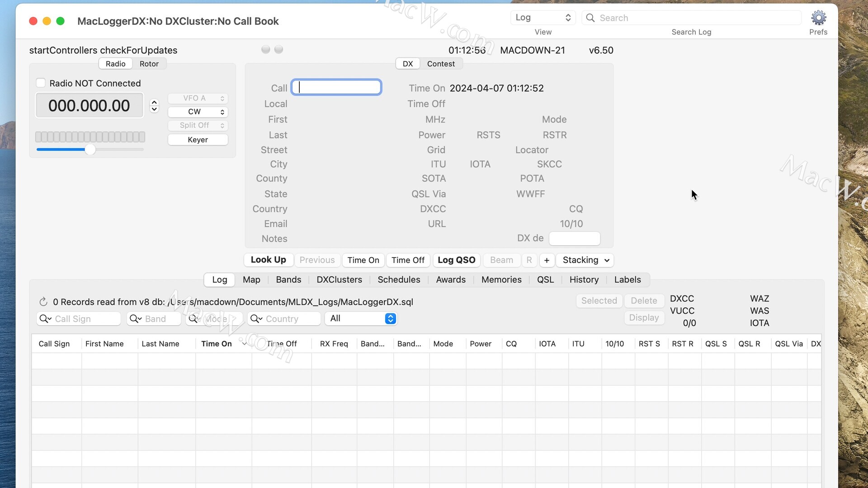Sort by QSL Via column header
868x488 pixels.
coord(789,344)
